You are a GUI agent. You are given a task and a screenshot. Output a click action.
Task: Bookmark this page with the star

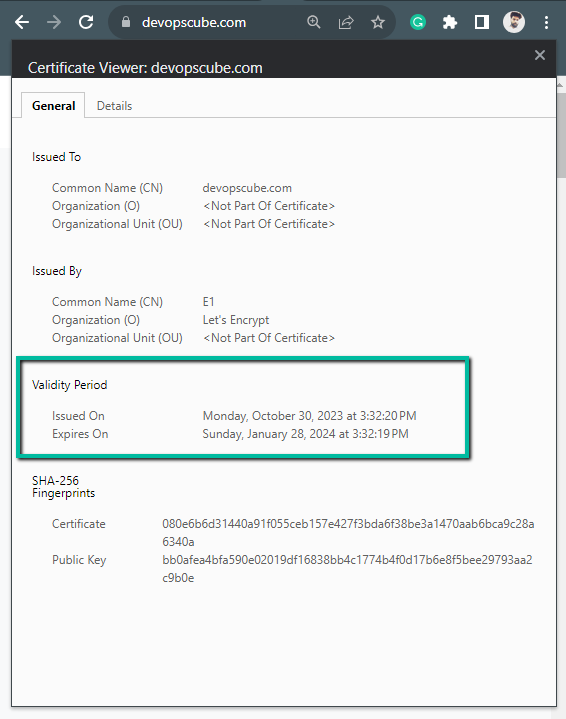coord(377,22)
